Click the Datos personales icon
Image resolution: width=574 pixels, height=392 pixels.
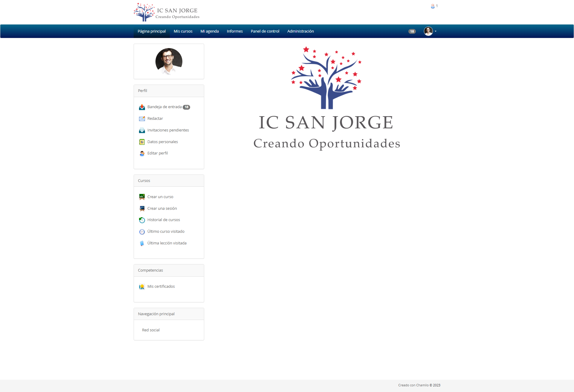(142, 142)
